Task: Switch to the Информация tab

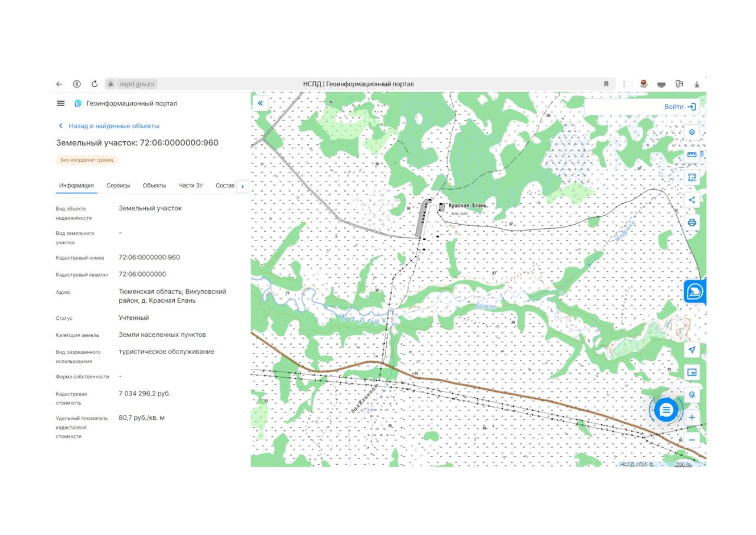Action: pyautogui.click(x=76, y=186)
